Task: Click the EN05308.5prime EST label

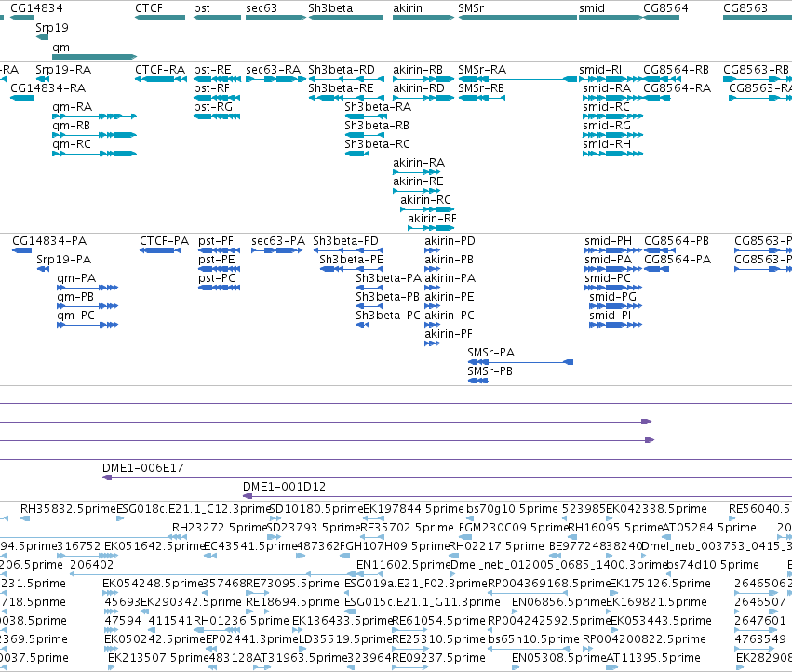Action: click(x=558, y=658)
